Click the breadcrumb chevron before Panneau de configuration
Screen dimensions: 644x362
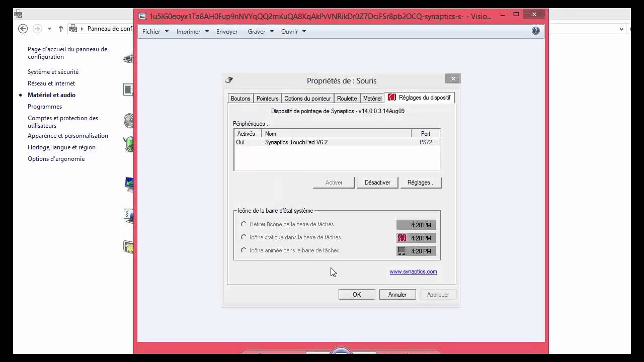pyautogui.click(x=82, y=29)
